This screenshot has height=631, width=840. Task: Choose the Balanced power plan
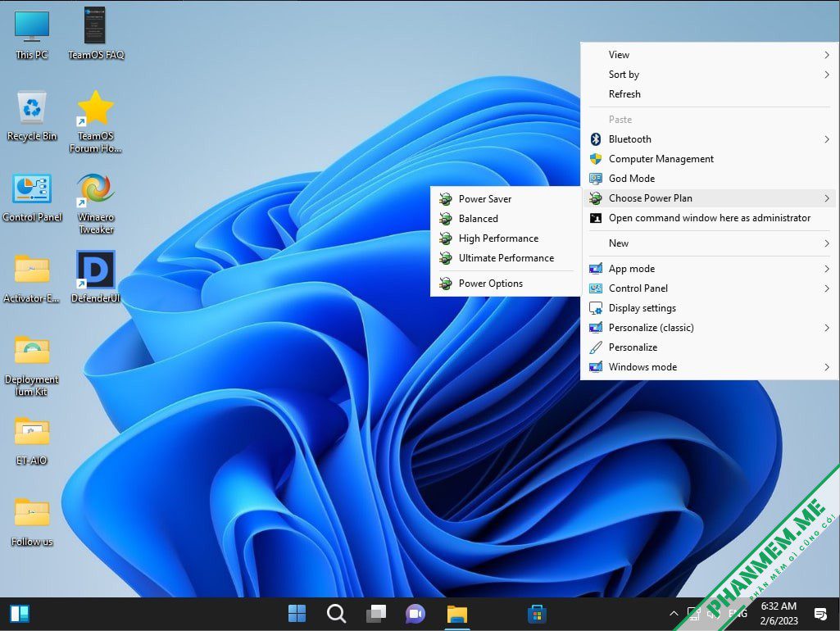tap(505, 219)
